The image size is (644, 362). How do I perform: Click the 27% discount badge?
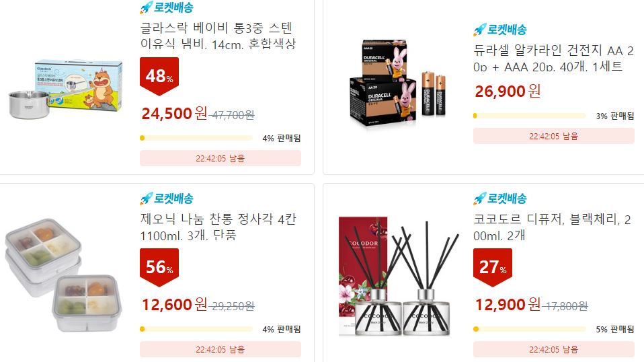coord(493,268)
